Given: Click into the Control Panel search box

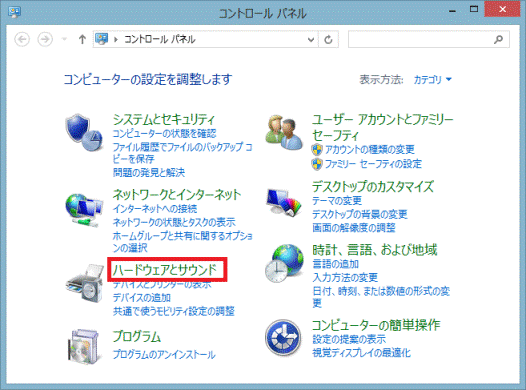Looking at the screenshot, I should click(429, 40).
